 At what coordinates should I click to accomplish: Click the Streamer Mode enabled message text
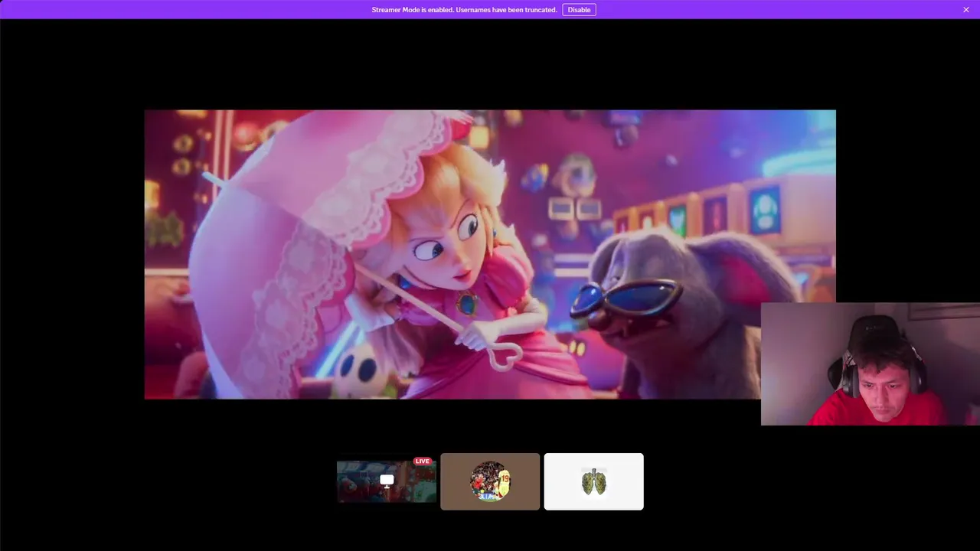[x=464, y=10]
